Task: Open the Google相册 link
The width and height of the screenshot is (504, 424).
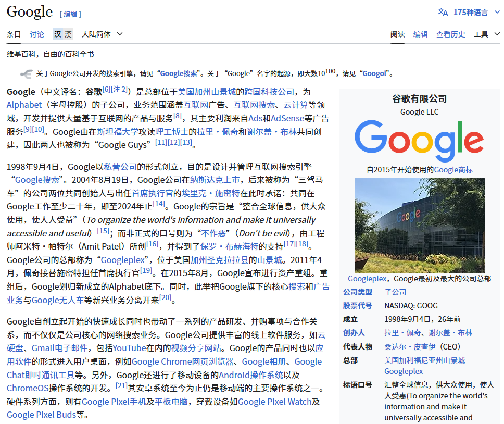Action: (x=264, y=361)
